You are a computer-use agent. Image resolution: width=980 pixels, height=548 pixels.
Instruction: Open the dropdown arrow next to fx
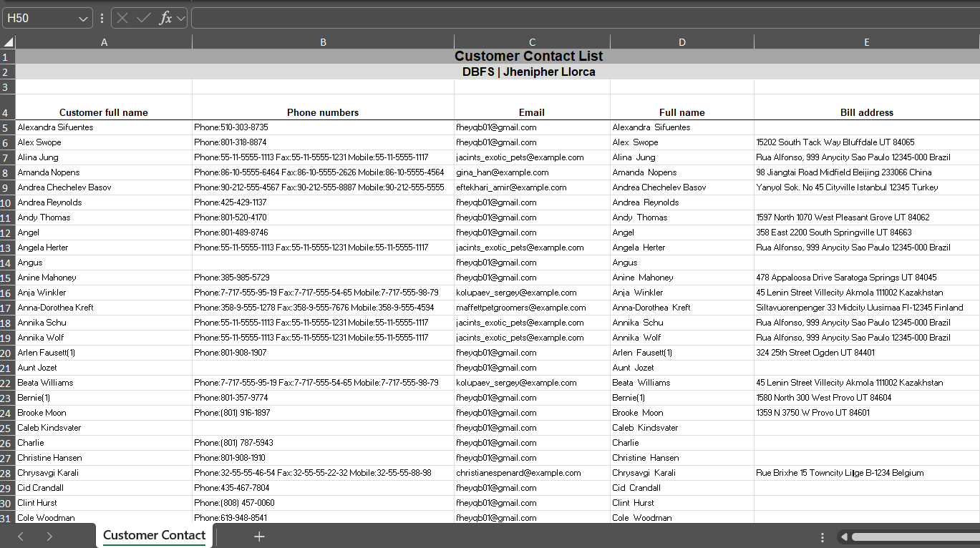180,18
